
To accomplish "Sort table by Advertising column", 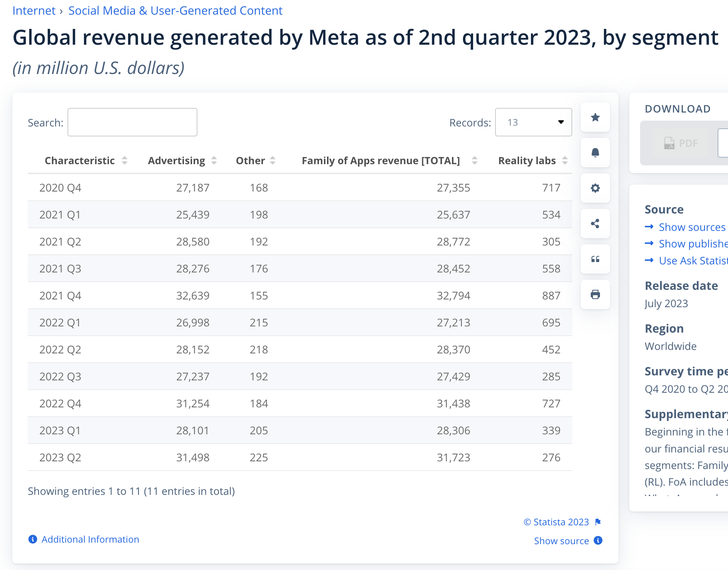I will tap(182, 161).
